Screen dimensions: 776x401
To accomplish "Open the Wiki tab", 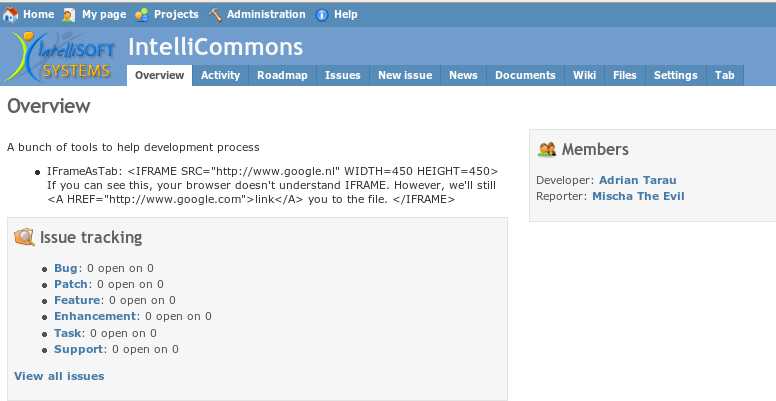I will [x=584, y=75].
